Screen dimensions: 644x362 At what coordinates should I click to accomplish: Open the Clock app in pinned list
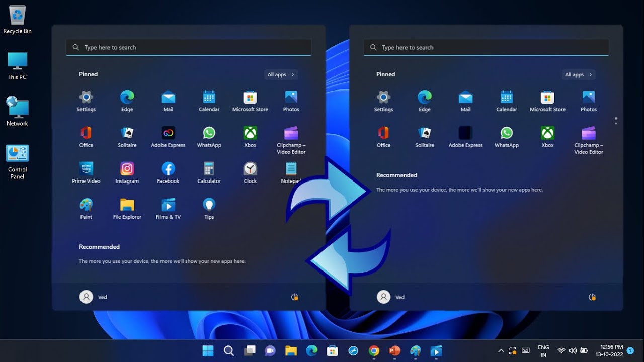pyautogui.click(x=250, y=172)
